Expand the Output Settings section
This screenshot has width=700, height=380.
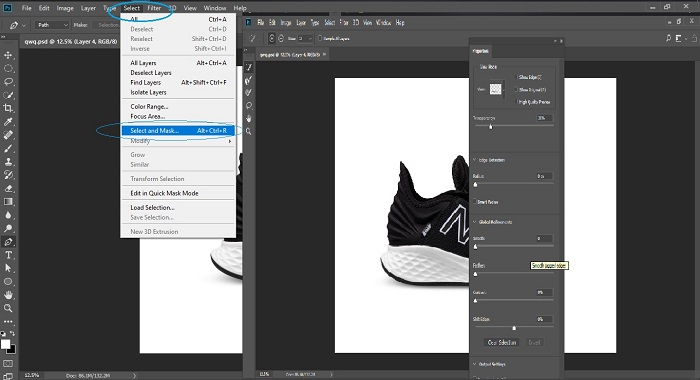pos(475,364)
